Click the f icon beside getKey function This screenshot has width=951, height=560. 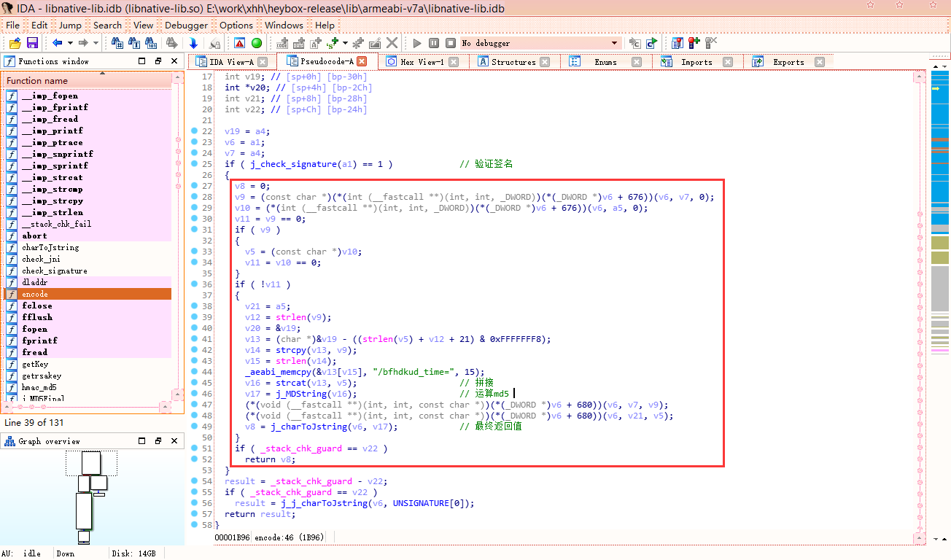click(x=12, y=364)
